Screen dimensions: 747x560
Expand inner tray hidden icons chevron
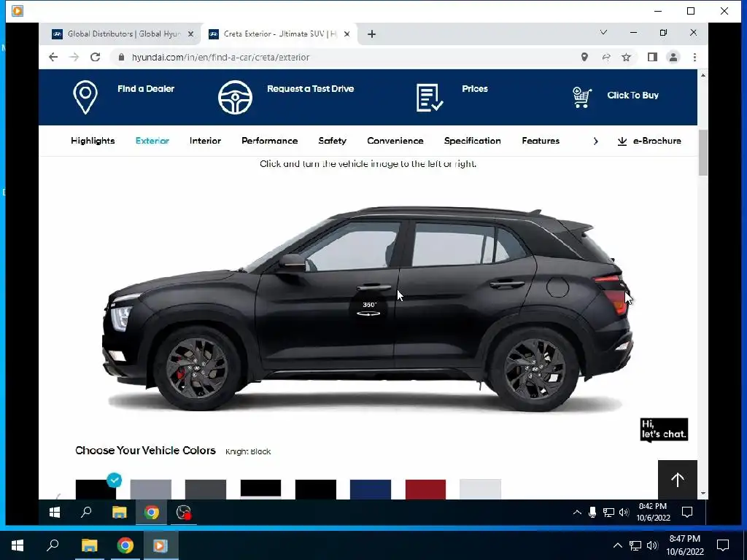[577, 513]
